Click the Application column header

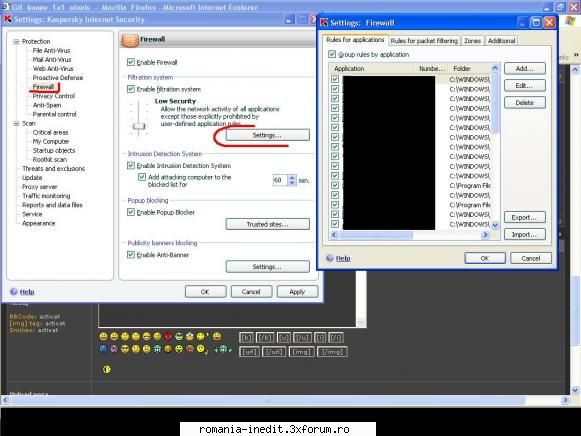372,69
